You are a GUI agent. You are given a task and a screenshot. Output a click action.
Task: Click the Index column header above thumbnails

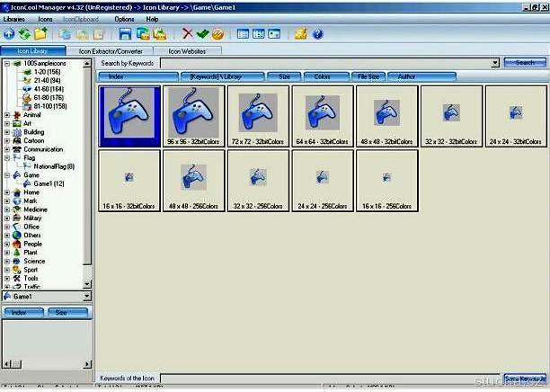(138, 76)
